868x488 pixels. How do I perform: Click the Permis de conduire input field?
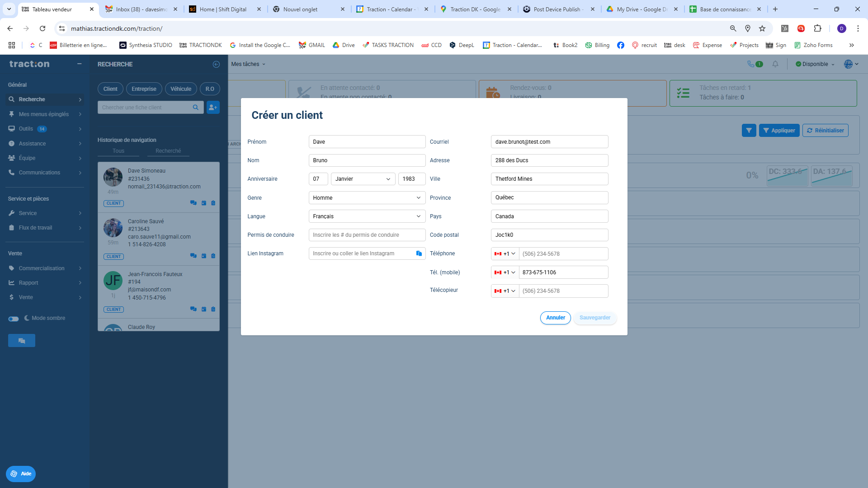point(367,235)
